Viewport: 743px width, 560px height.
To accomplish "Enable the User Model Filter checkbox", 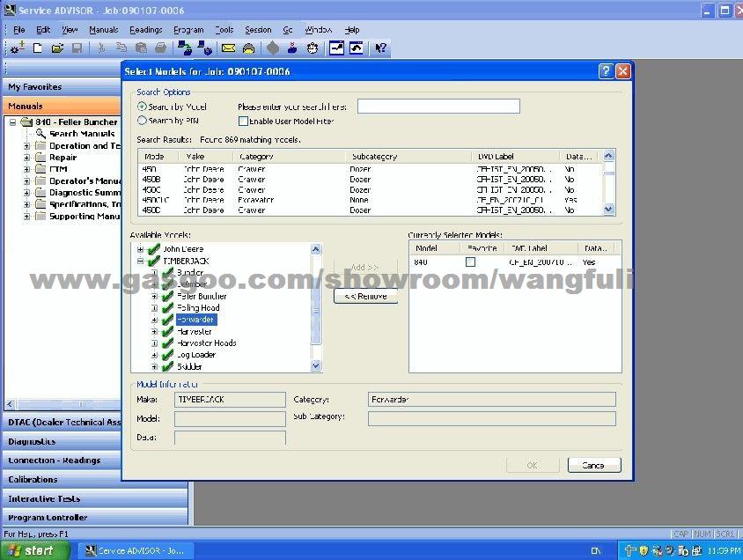I will coord(243,121).
